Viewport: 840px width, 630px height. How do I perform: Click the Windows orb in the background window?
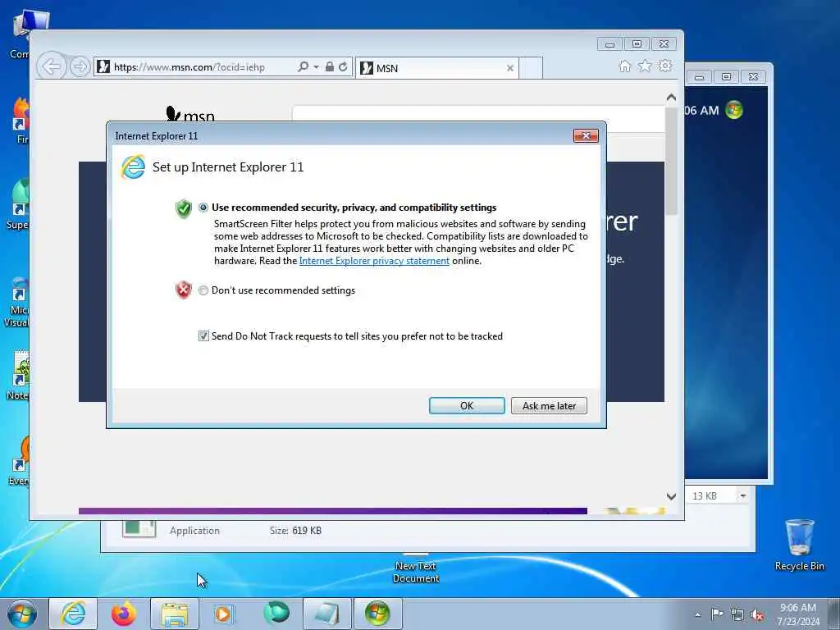coord(734,110)
